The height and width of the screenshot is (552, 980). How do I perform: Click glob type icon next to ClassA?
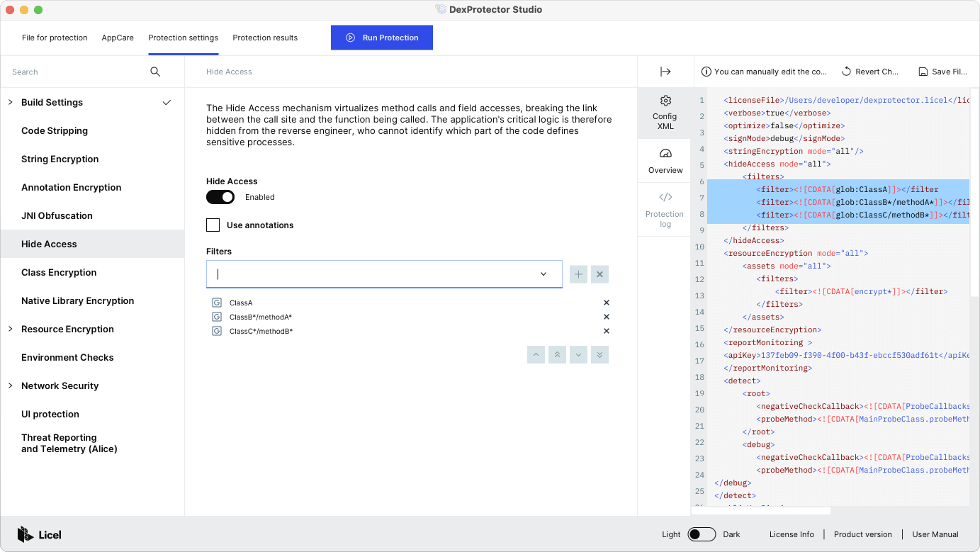(x=217, y=303)
